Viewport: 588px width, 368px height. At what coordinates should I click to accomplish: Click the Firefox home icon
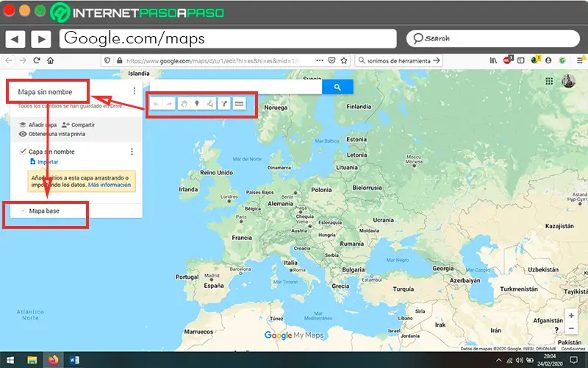50,60
